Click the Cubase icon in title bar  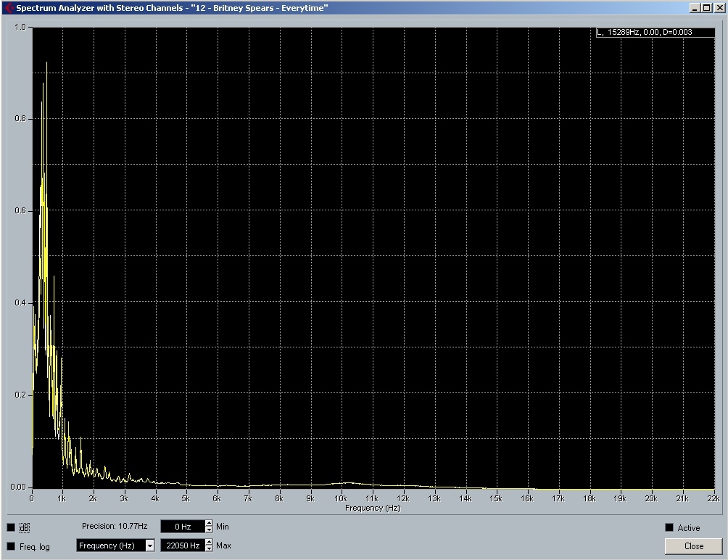9,8
